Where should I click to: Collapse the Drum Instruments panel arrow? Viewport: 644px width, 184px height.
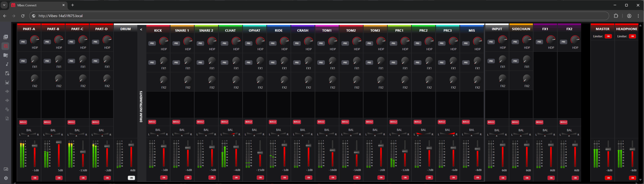pos(141,29)
